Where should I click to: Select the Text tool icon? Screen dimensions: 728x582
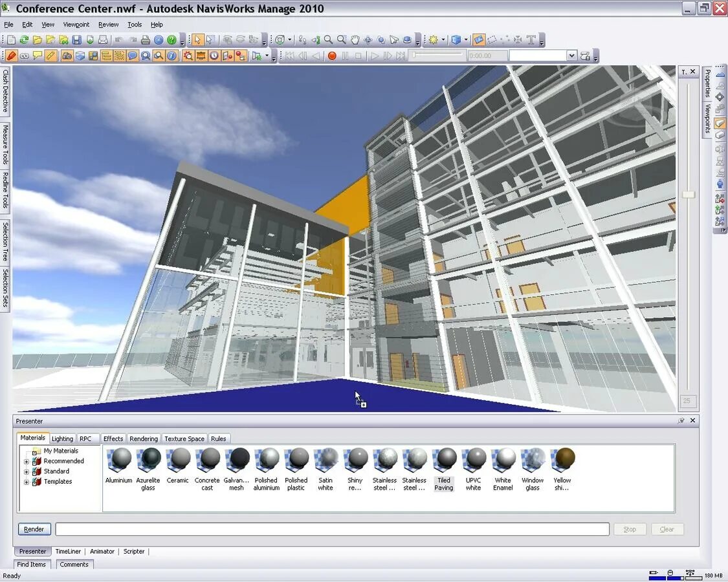pos(531,40)
